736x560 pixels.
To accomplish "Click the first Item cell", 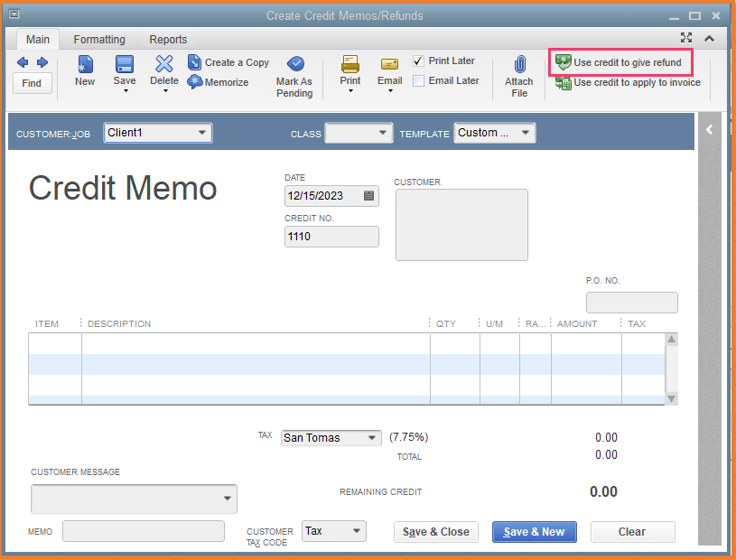I will point(55,343).
